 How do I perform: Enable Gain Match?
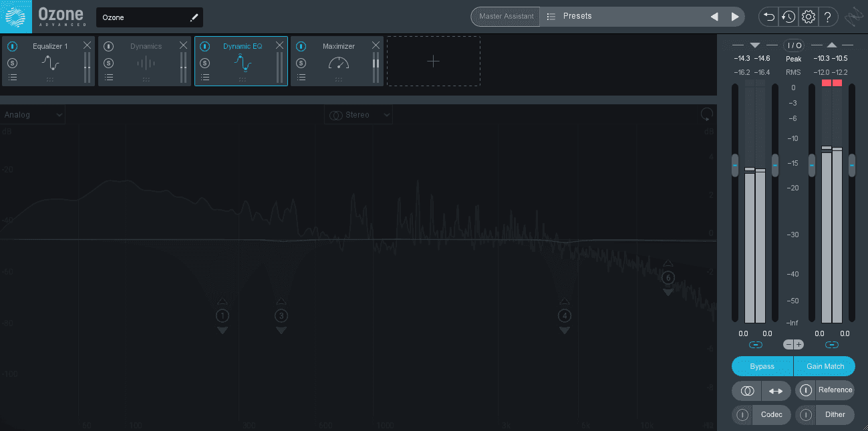coord(825,366)
